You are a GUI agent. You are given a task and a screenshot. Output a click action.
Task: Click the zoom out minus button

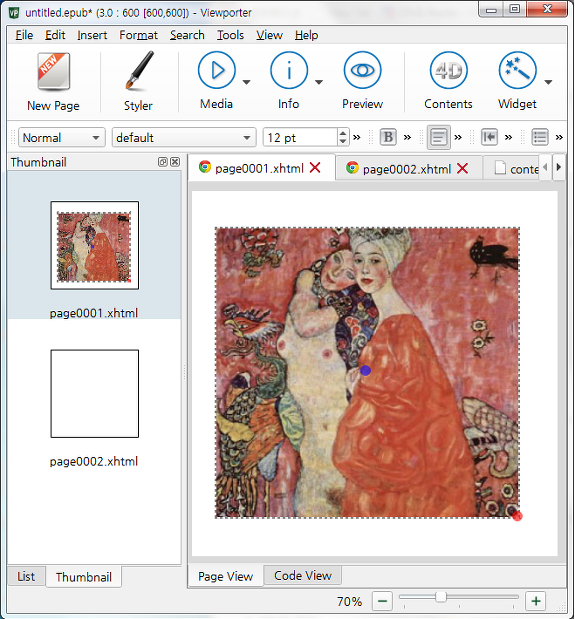click(x=382, y=601)
